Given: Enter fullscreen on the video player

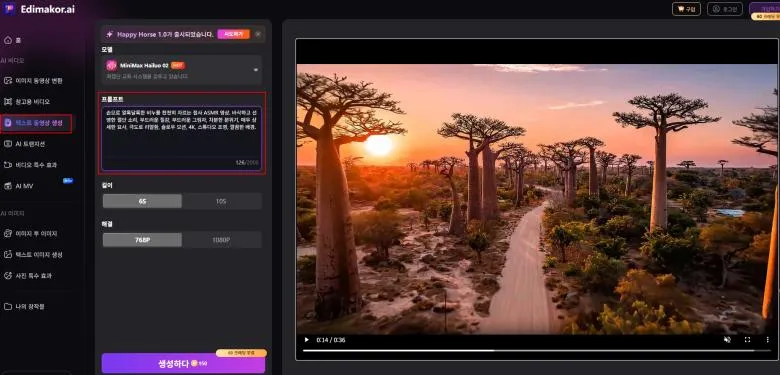Looking at the screenshot, I should click(747, 340).
